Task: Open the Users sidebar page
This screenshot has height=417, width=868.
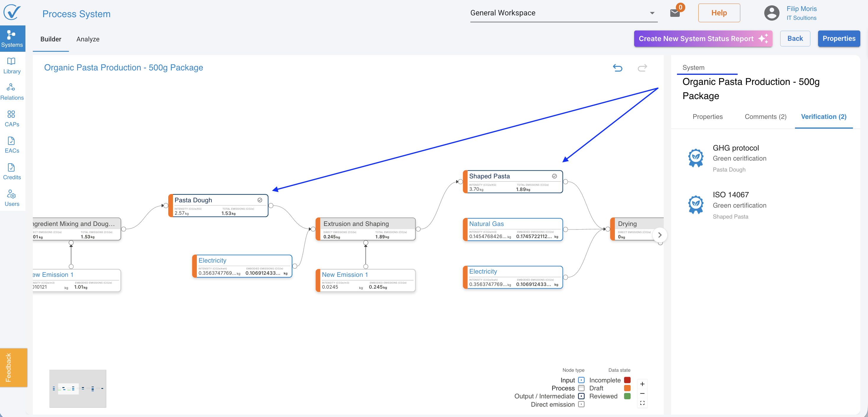Action: point(12,198)
